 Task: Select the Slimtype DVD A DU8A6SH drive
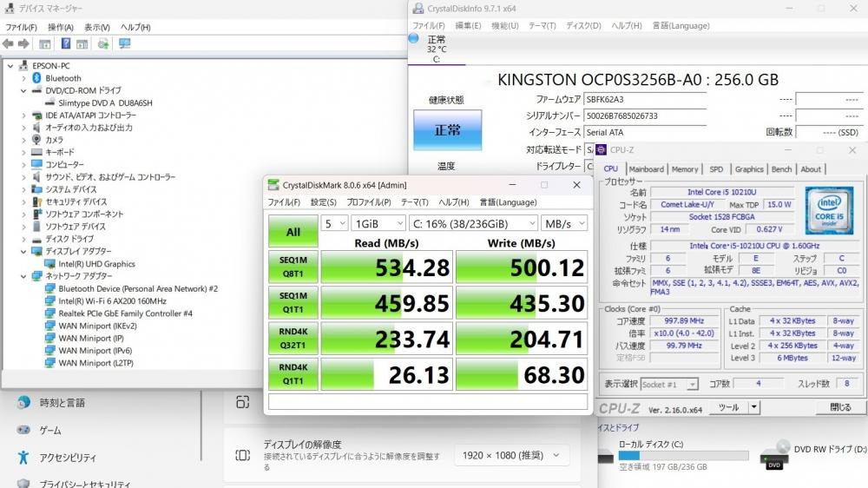tap(105, 103)
